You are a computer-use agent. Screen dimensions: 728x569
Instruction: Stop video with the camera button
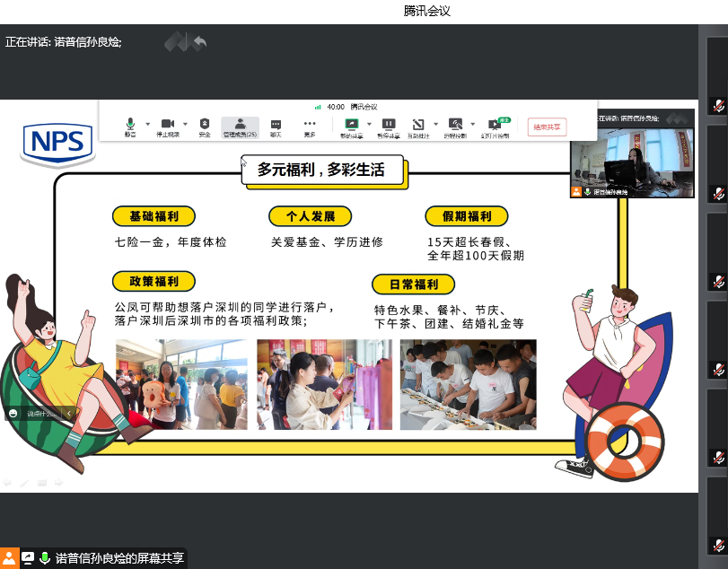tap(167, 126)
